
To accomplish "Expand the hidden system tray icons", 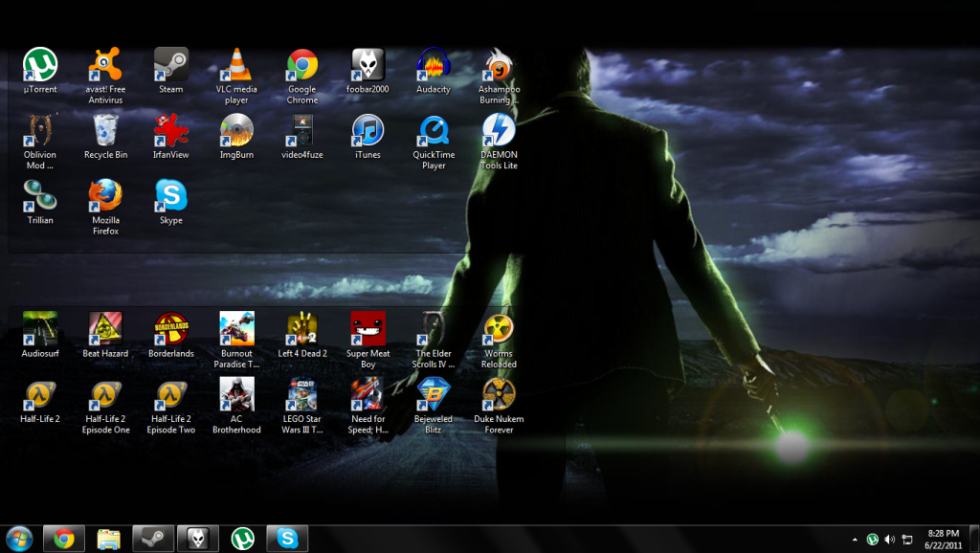I will pyautogui.click(x=855, y=540).
